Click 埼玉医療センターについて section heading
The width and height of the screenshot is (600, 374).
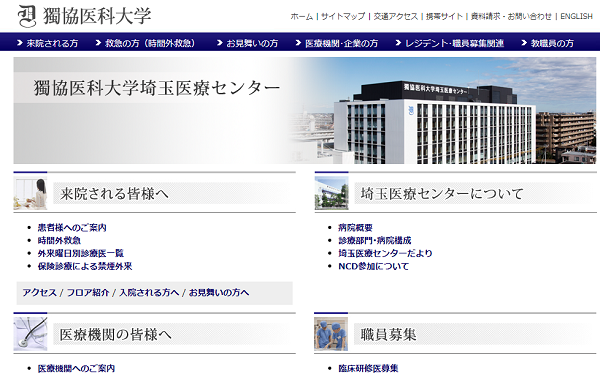pos(442,194)
